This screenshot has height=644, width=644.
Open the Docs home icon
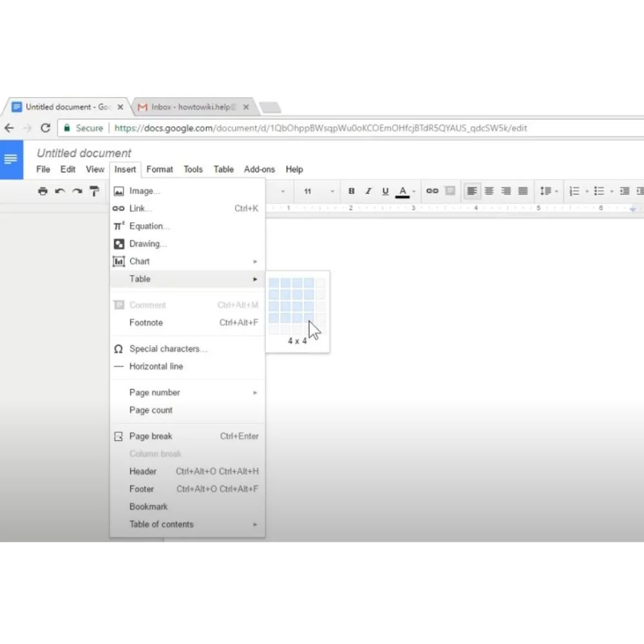pyautogui.click(x=11, y=159)
